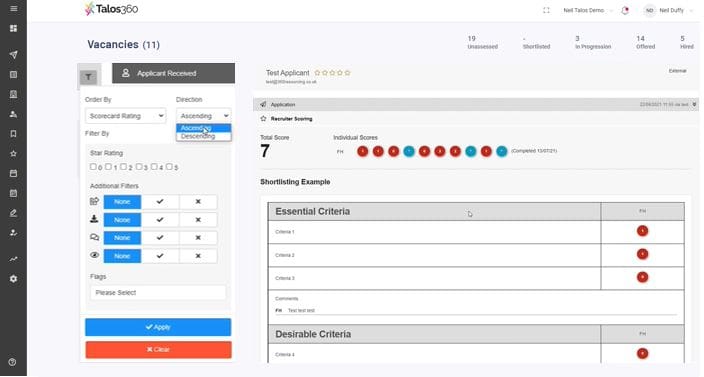Click the Talos360 logo
Viewport: 704px width, 377px height.
(111, 9)
